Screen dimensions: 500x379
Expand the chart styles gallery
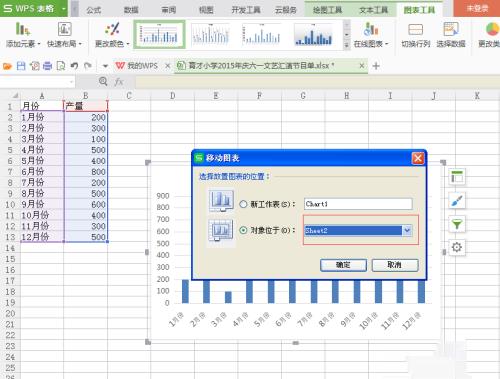347,45
